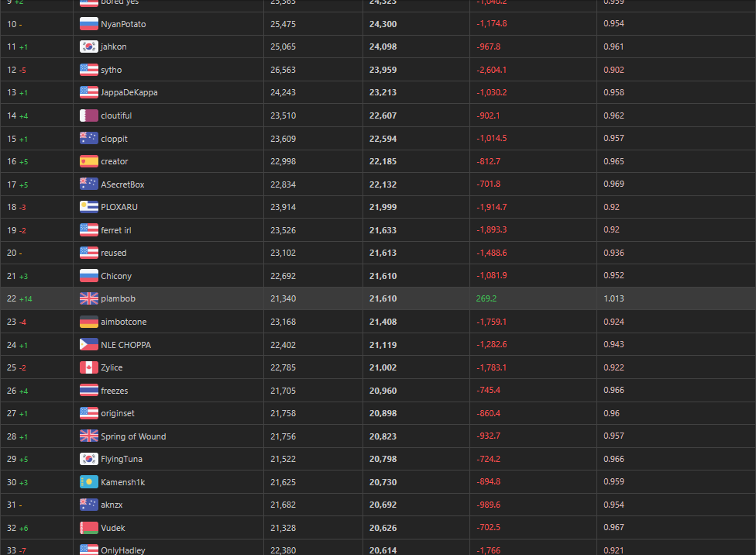Open Chicony's profile link

click(116, 276)
